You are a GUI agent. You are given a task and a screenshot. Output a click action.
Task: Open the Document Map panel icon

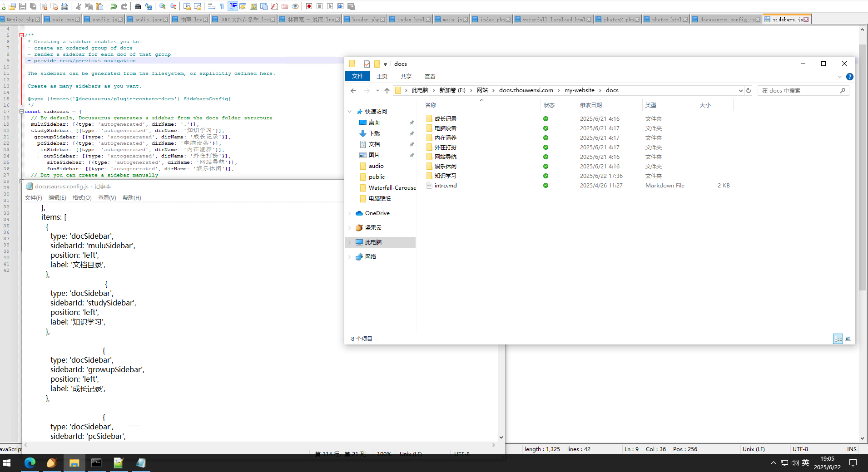pos(253,6)
